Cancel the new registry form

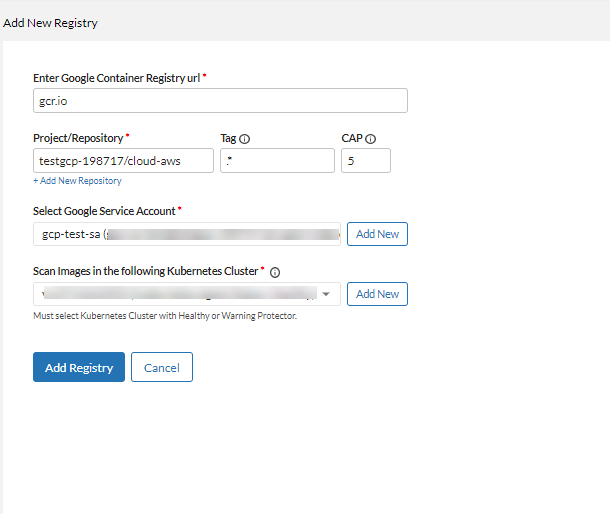[x=162, y=367]
